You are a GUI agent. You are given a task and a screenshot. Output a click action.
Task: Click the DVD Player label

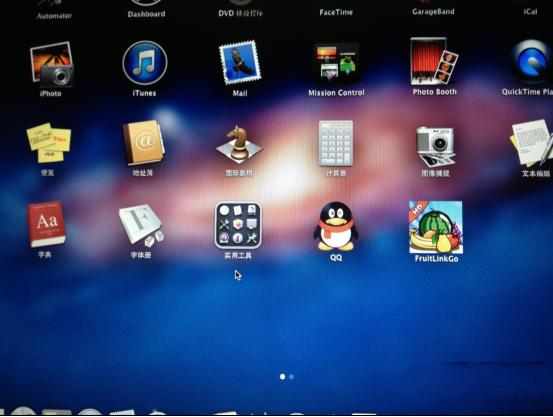pos(241,13)
